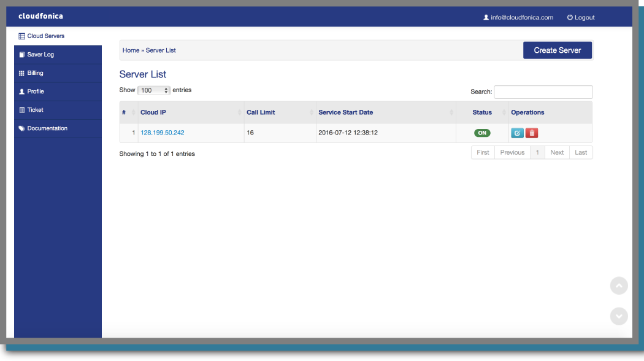Click the Next pagination button
This screenshot has height=361, width=644.
point(557,152)
